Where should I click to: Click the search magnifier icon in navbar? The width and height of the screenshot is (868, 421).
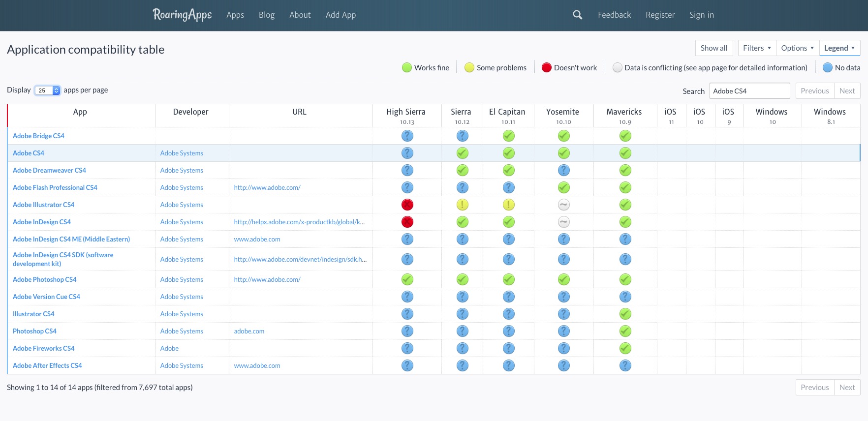point(577,15)
